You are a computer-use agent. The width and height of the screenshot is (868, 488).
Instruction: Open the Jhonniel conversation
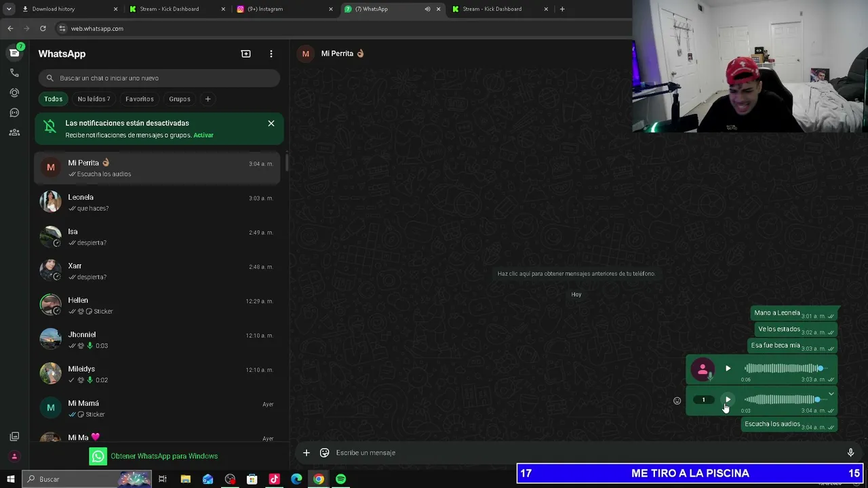158,340
